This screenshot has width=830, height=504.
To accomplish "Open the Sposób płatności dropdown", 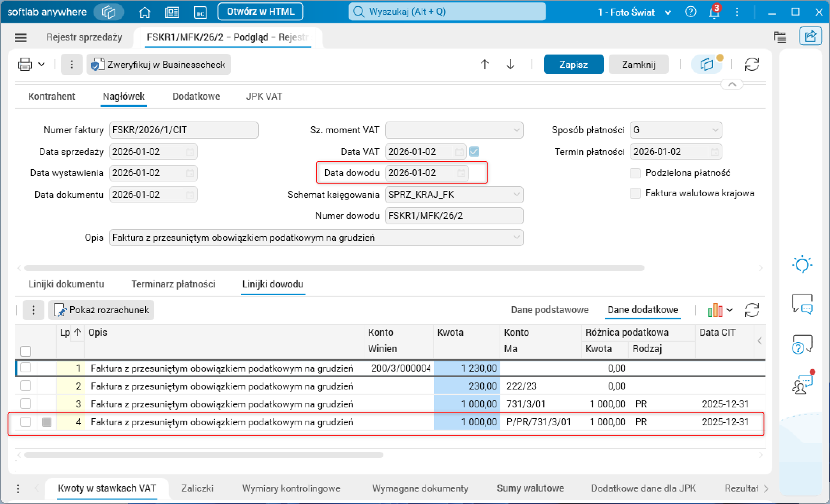I will [x=715, y=130].
